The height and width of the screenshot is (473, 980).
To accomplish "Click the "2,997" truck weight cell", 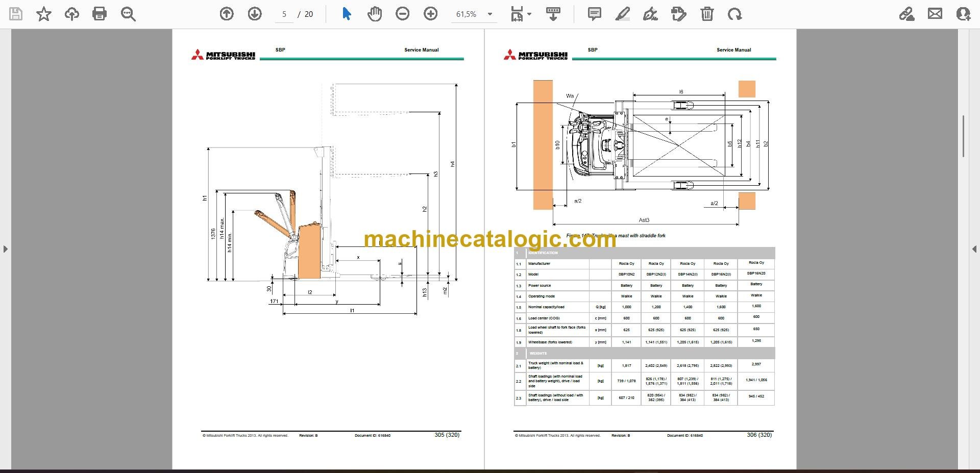I will tap(756, 364).
